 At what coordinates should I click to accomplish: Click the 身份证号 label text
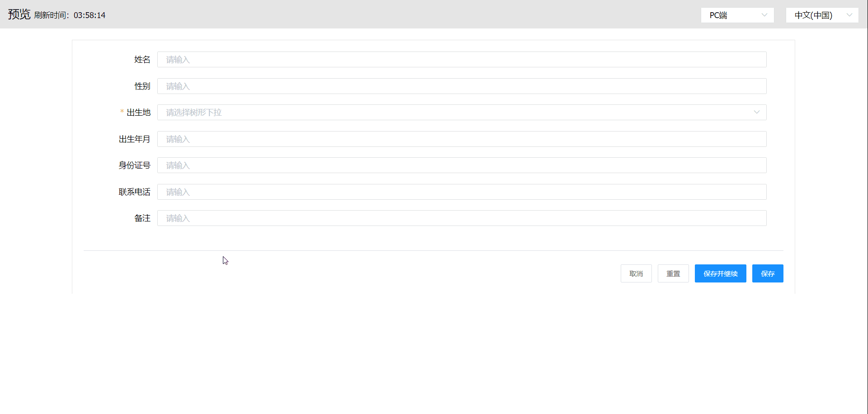(134, 165)
